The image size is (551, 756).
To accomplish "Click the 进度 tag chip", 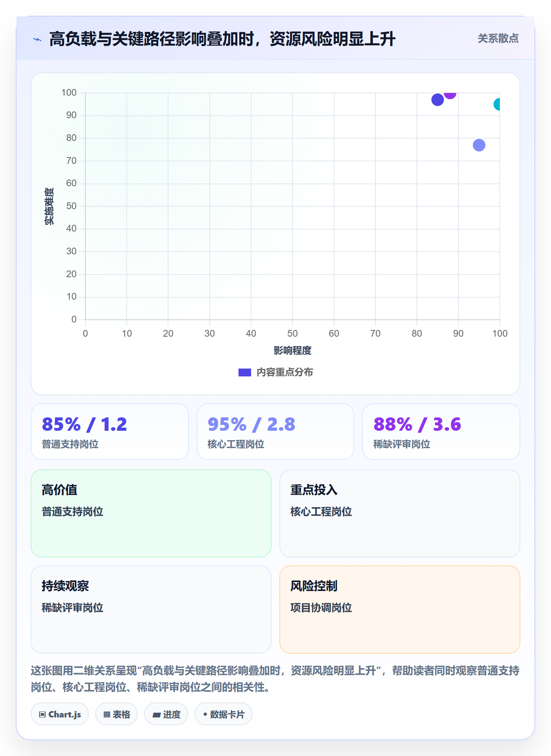I will [166, 714].
